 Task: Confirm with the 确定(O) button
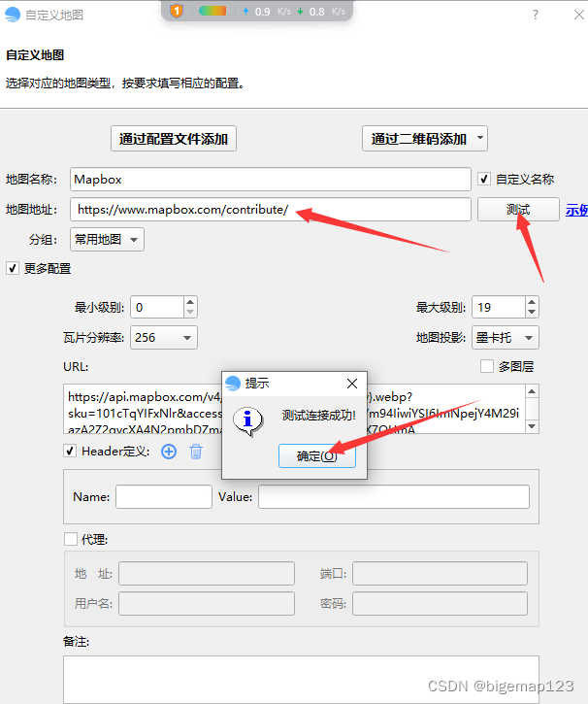(x=317, y=456)
